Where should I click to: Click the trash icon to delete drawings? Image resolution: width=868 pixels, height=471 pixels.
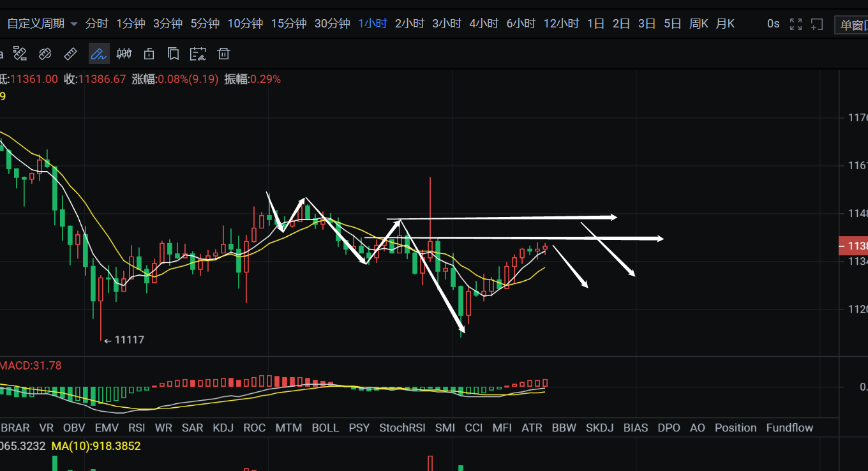click(223, 54)
